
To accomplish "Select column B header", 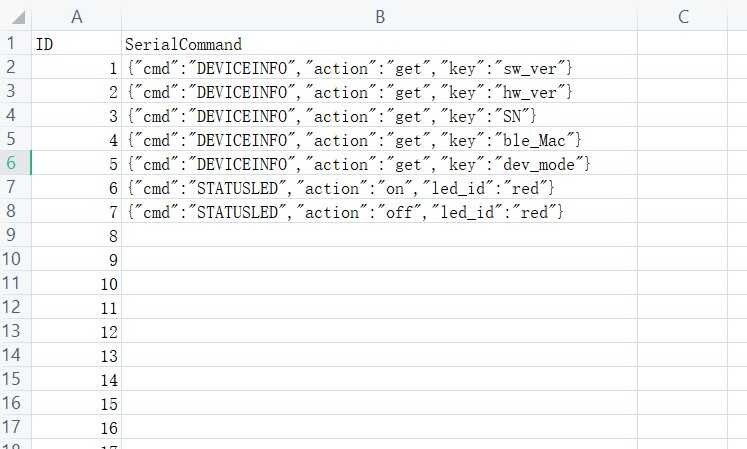I will point(380,17).
